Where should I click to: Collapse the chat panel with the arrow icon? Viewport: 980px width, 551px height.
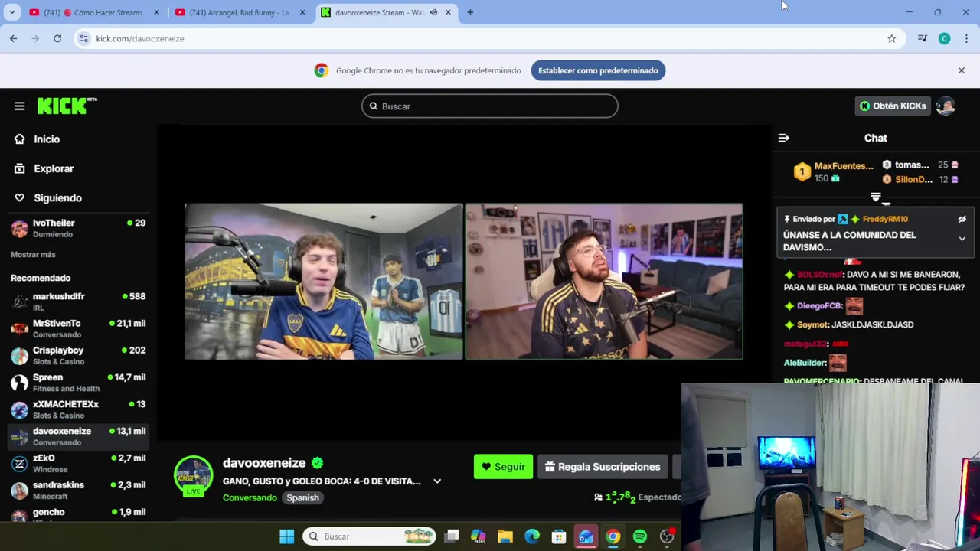click(783, 139)
